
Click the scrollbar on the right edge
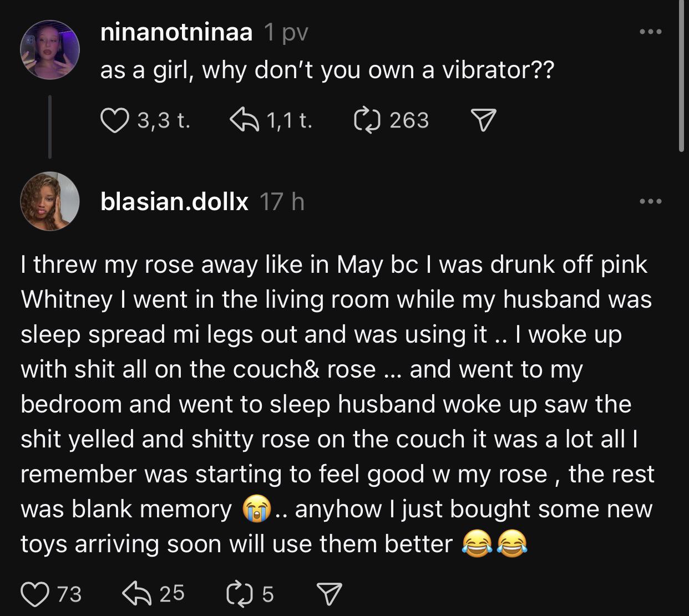point(682,78)
